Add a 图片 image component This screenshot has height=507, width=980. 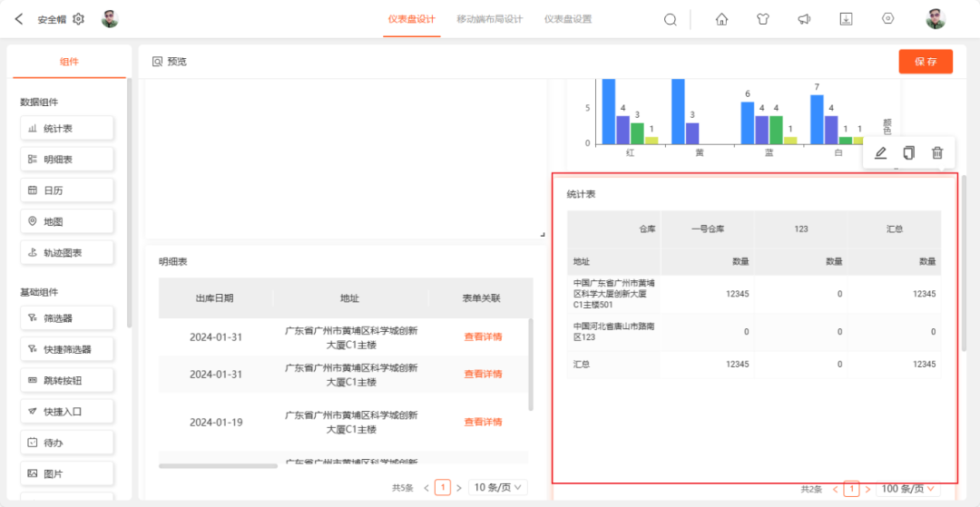67,474
